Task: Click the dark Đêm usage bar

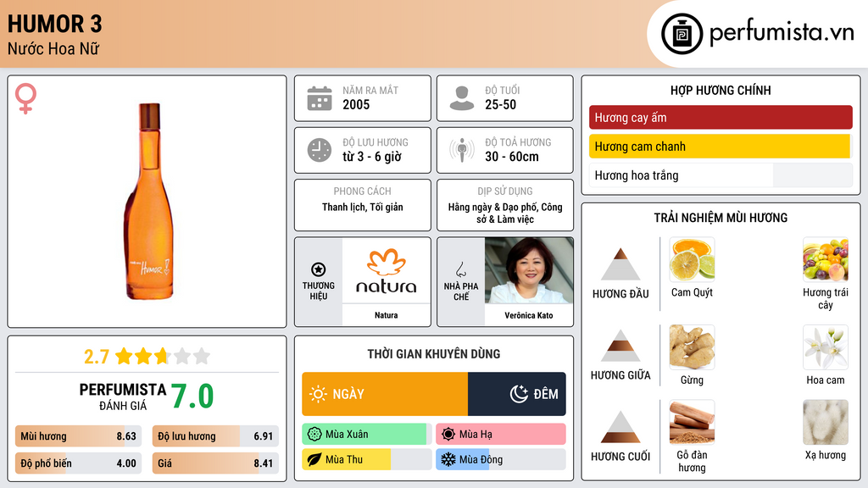Action: coord(517,394)
